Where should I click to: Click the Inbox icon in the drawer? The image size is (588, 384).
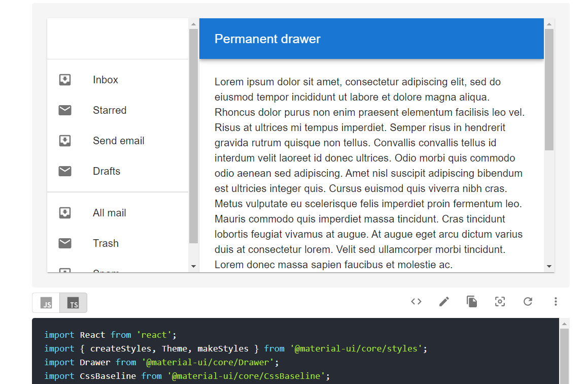(65, 80)
